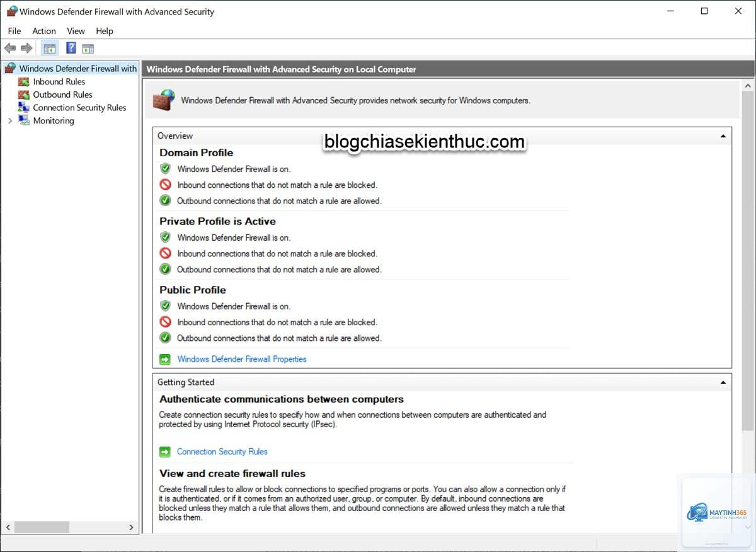Click Domain Profile firewall-on shield icon
756x552 pixels.
pos(165,169)
